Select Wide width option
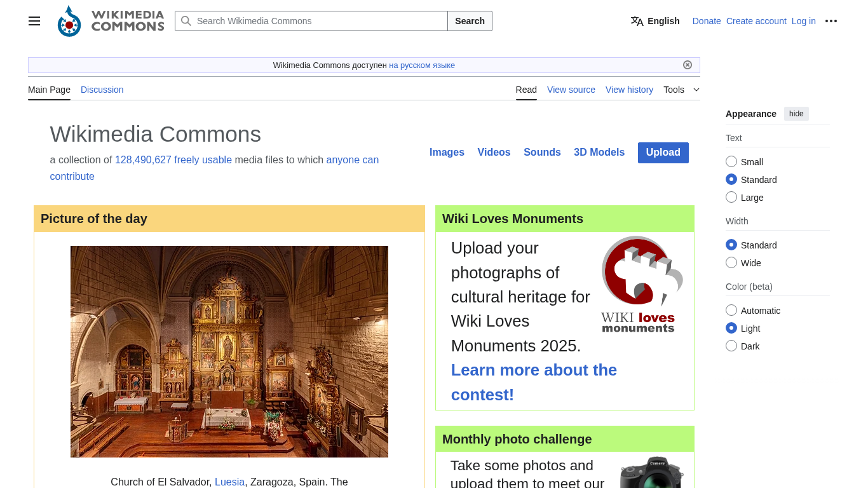The height and width of the screenshot is (488, 868). pos(731,263)
